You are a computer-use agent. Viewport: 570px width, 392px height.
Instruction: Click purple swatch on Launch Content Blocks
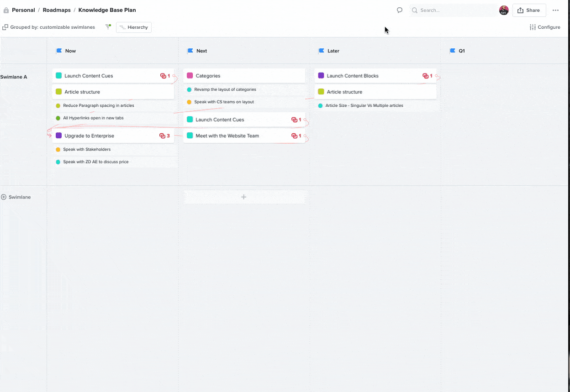point(321,76)
